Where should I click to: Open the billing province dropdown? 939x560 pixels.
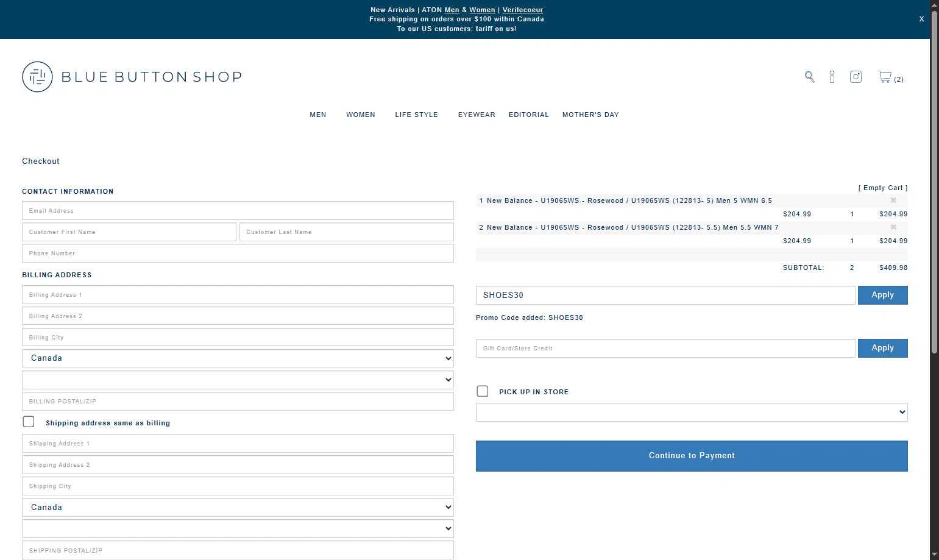coord(238,380)
